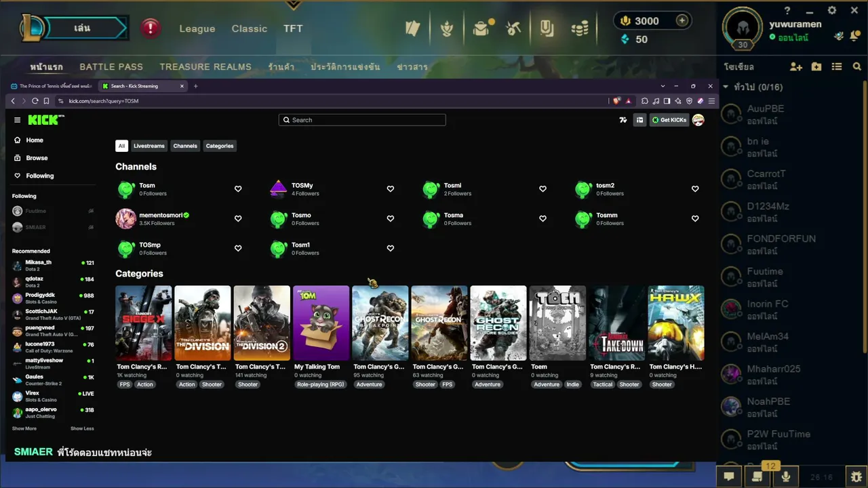The height and width of the screenshot is (488, 868).
Task: Open League missions scroll icon
Action: click(757, 476)
